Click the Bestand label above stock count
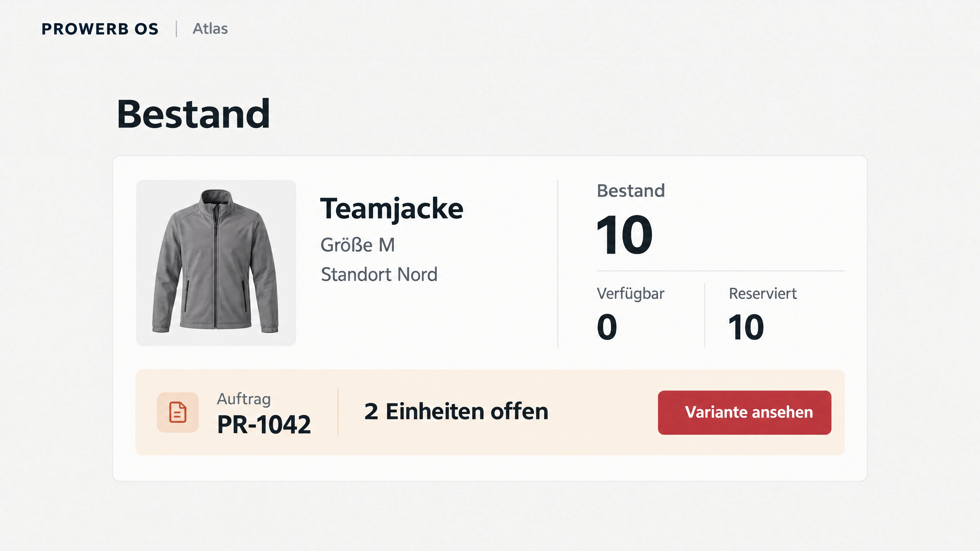The image size is (980, 551). click(631, 191)
